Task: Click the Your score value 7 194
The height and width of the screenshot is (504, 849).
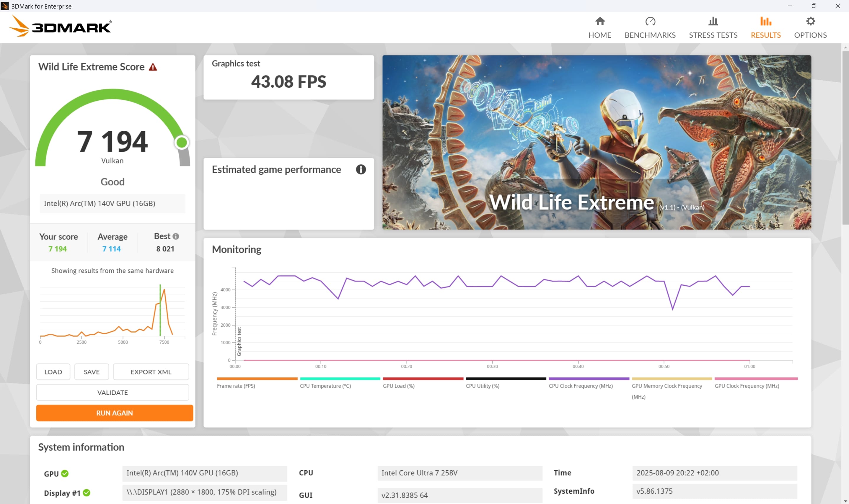Action: 58,249
